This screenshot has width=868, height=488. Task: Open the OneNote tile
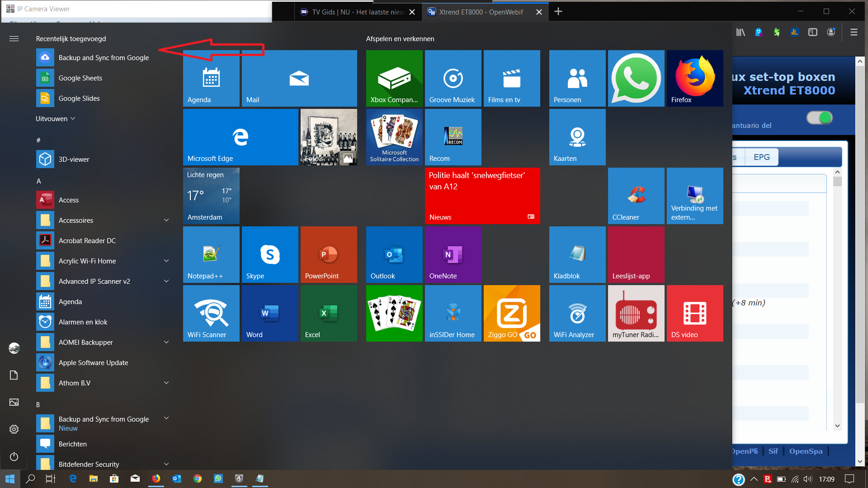click(453, 254)
